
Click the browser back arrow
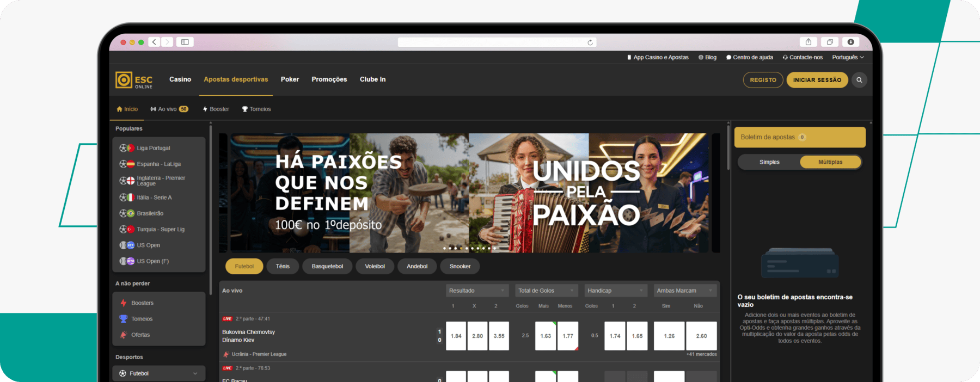point(155,42)
